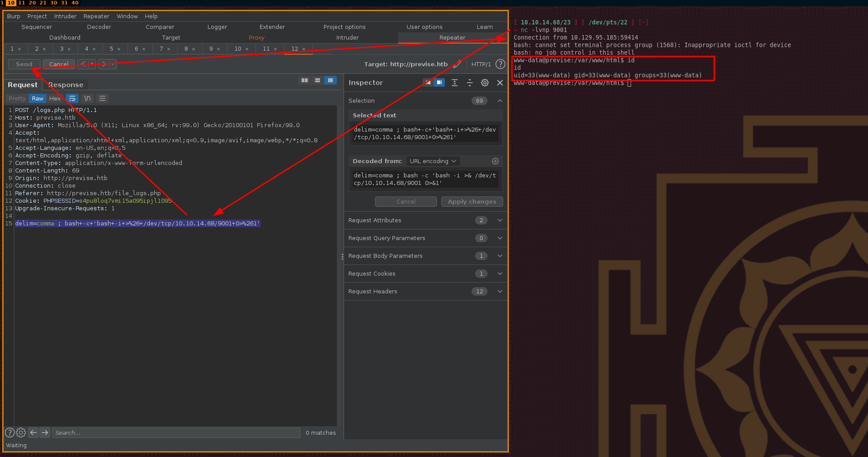This screenshot has height=457, width=868.
Task: Open the Logger tab
Action: tap(217, 27)
